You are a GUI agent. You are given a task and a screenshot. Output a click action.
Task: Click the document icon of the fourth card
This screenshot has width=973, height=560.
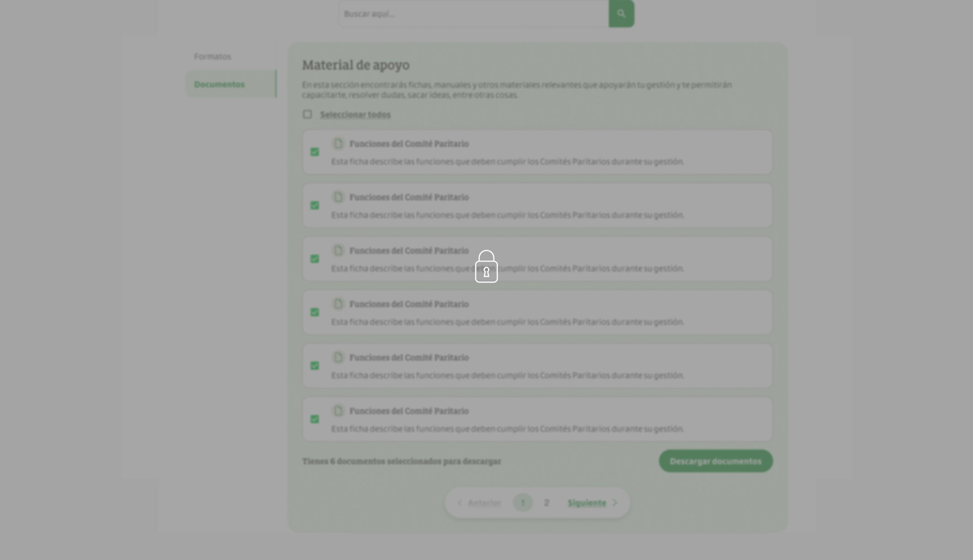point(338,304)
